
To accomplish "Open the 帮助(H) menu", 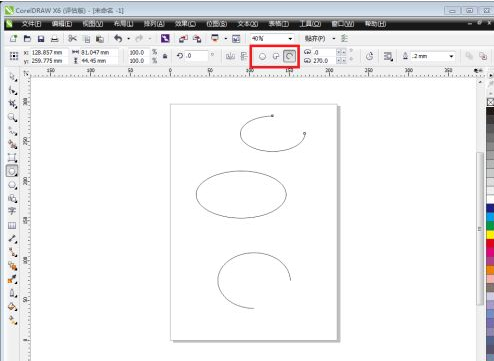I will point(375,24).
